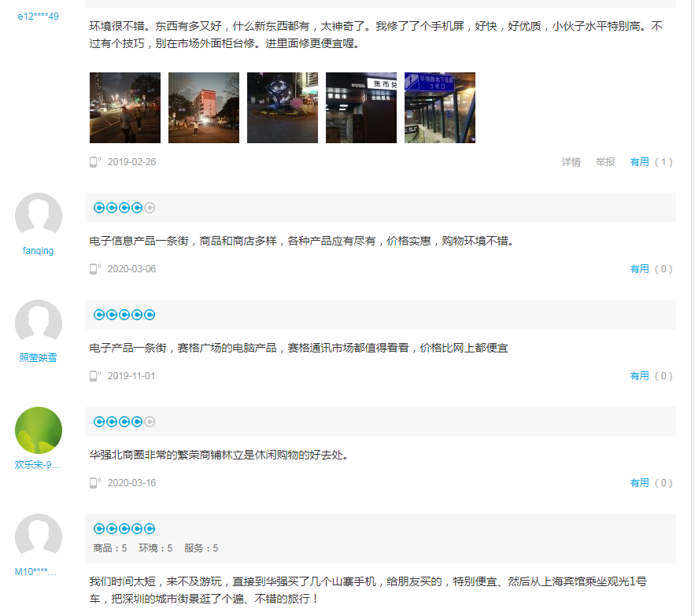The height and width of the screenshot is (616, 695).
Task: Click the five-star rating on 照莹映雪's review
Action: tap(124, 315)
